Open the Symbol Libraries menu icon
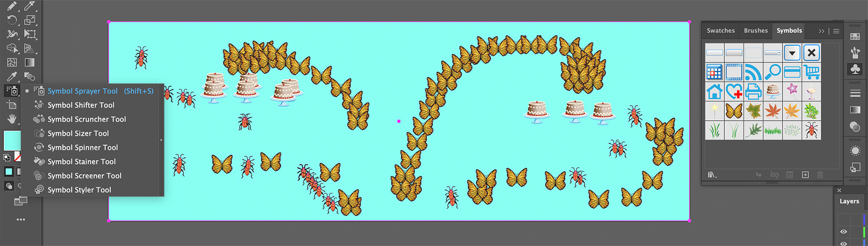 [712, 175]
